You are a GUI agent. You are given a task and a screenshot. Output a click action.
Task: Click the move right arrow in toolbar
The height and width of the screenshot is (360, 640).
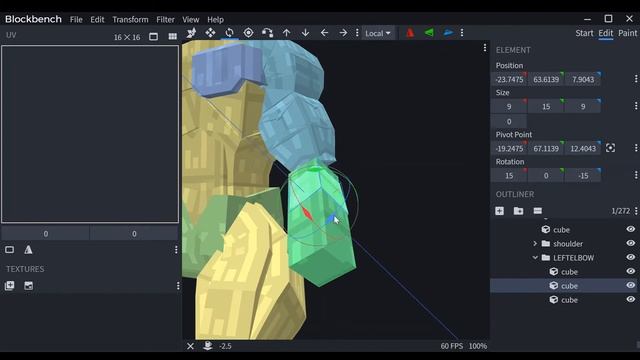(343, 33)
